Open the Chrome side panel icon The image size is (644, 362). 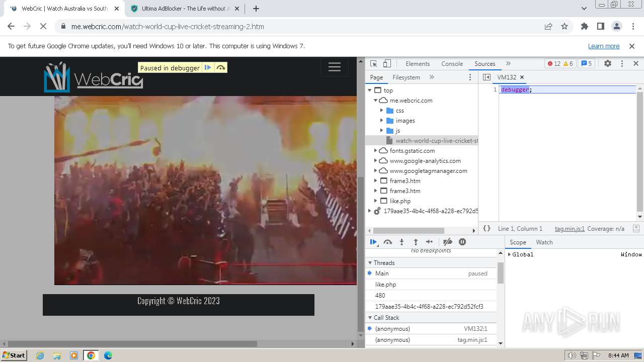click(601, 27)
